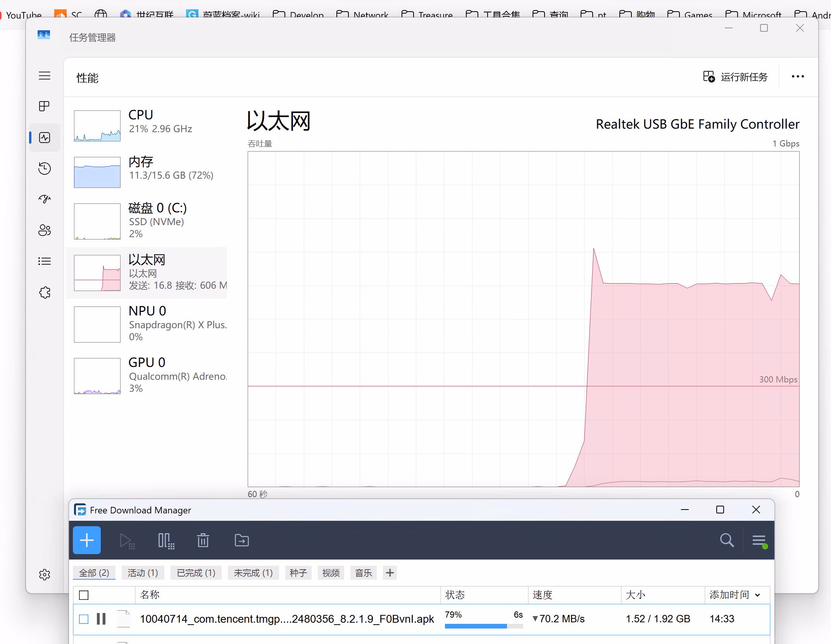Check the select-all checkbox in header
This screenshot has width=831, height=644.
(84, 595)
